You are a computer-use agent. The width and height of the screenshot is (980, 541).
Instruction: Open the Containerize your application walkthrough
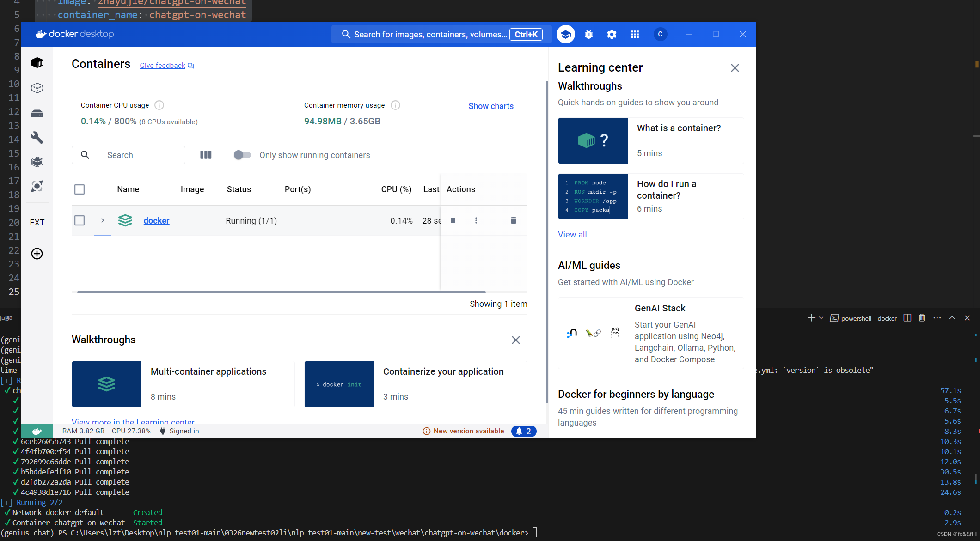coord(416,384)
